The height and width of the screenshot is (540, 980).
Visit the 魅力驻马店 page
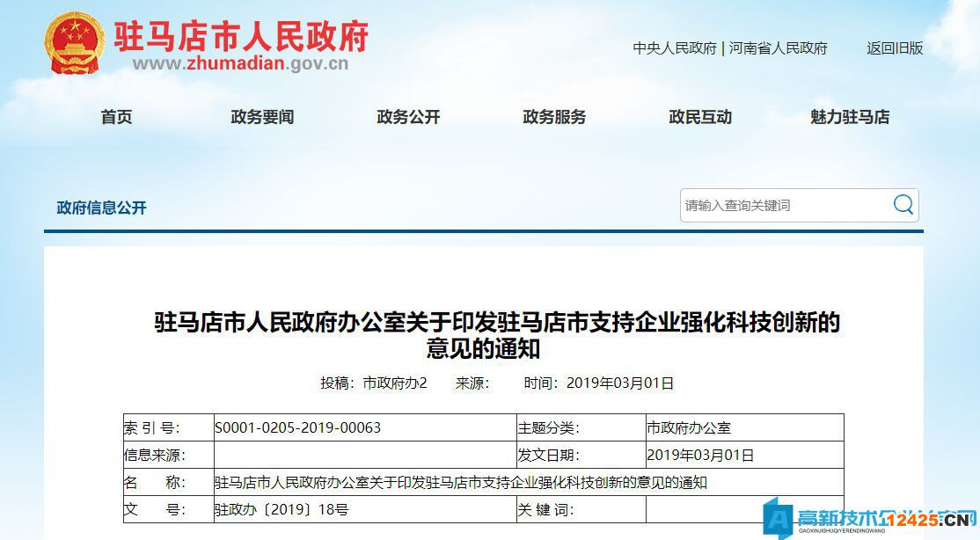[x=850, y=117]
